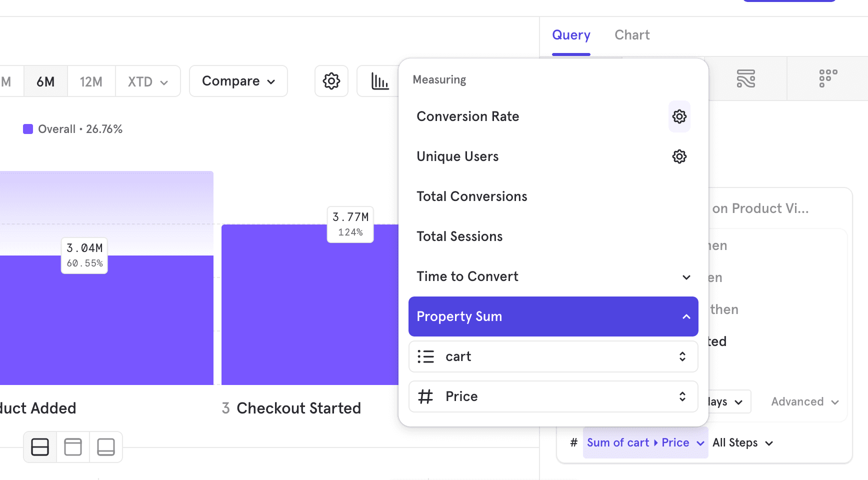Select the 12M time range
The width and height of the screenshot is (868, 480).
[x=91, y=81]
